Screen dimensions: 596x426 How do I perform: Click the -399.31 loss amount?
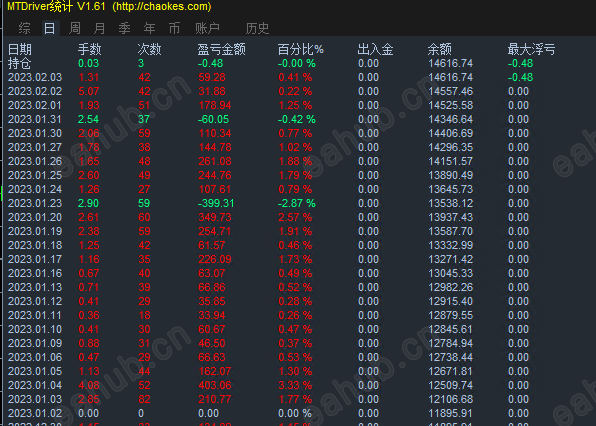click(216, 203)
